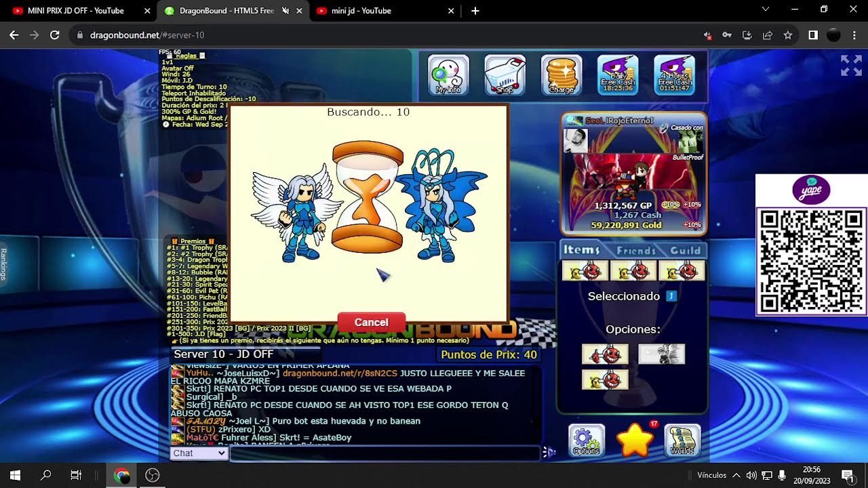868x488 pixels.
Task: Click the Server 10 - JD OFF label
Action: (224, 354)
